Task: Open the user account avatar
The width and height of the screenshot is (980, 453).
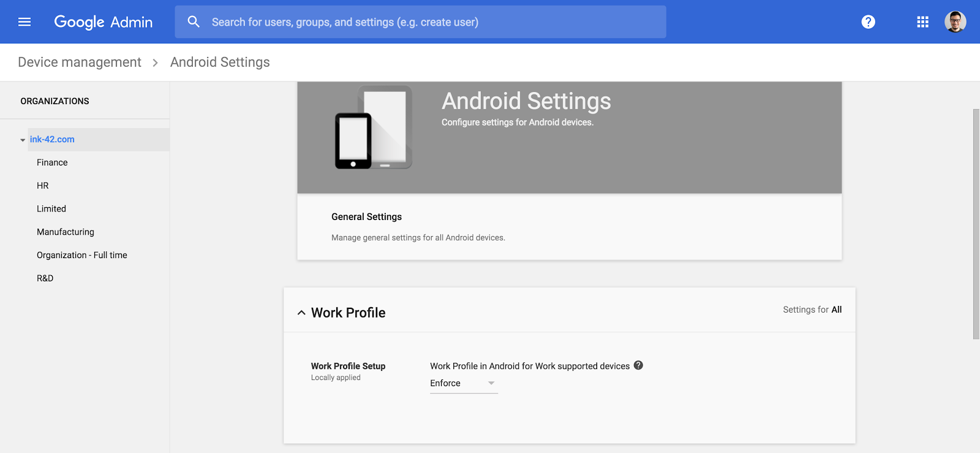Action: pyautogui.click(x=955, y=22)
